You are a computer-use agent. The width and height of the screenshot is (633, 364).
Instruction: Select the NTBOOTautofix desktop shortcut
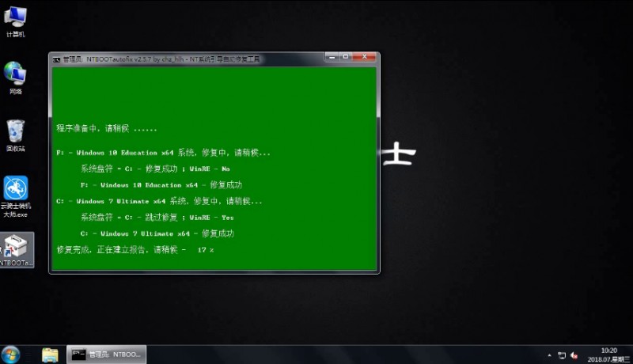tap(17, 250)
